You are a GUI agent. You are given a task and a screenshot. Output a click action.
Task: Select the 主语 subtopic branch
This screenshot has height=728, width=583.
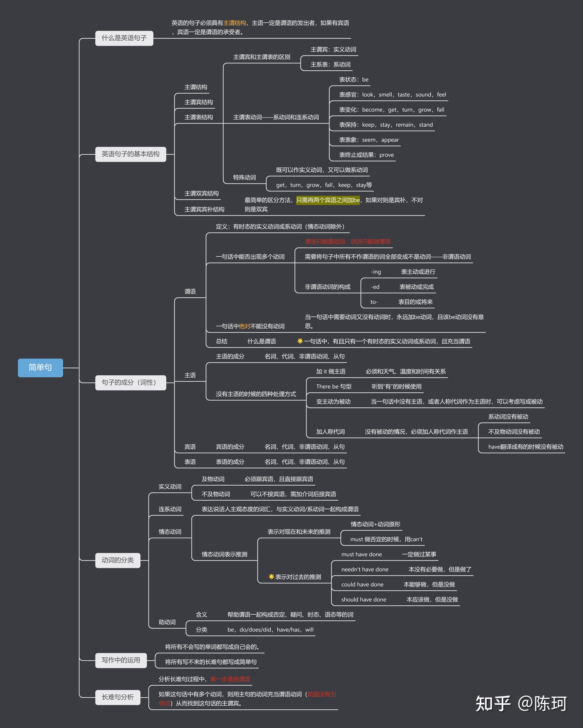(190, 375)
